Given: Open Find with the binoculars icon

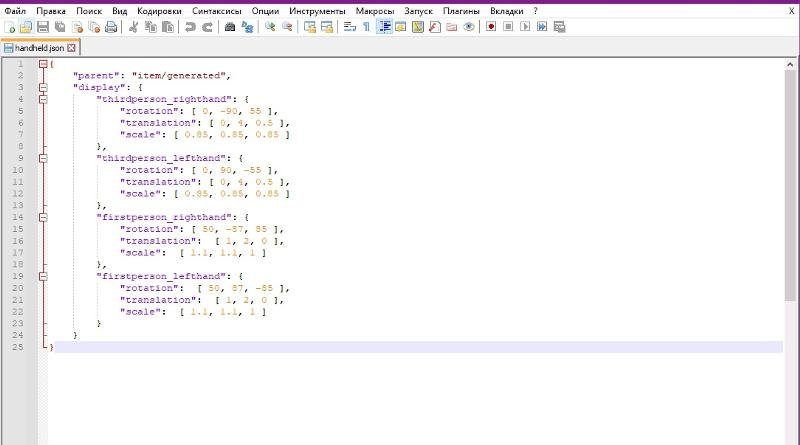Looking at the screenshot, I should [x=231, y=27].
